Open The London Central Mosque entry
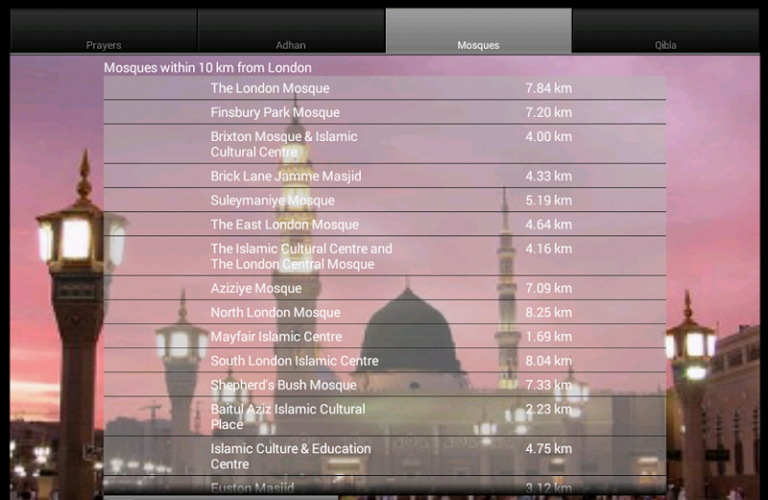This screenshot has height=500, width=768. point(384,256)
